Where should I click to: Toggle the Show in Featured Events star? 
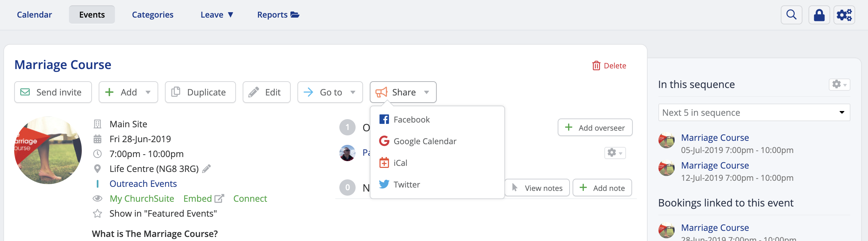[98, 213]
